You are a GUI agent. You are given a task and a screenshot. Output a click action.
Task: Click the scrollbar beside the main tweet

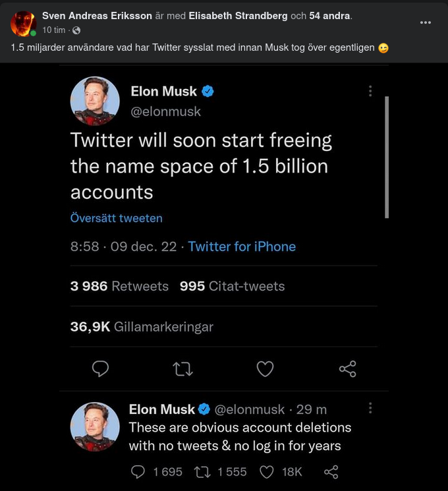(x=387, y=157)
